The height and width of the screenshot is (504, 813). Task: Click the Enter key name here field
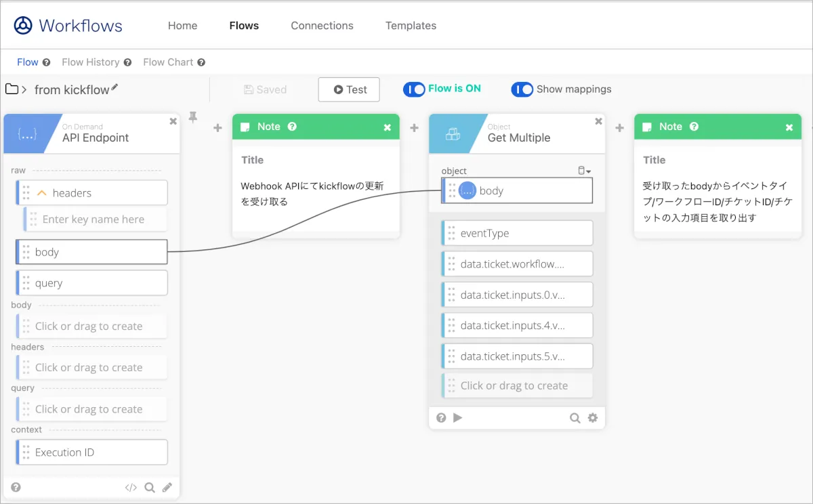coord(93,219)
